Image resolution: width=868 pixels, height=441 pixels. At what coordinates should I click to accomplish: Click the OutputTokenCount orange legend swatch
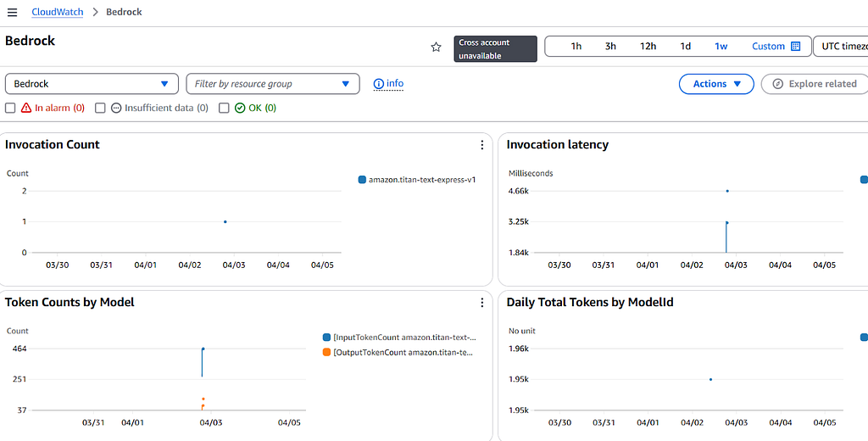[326, 352]
